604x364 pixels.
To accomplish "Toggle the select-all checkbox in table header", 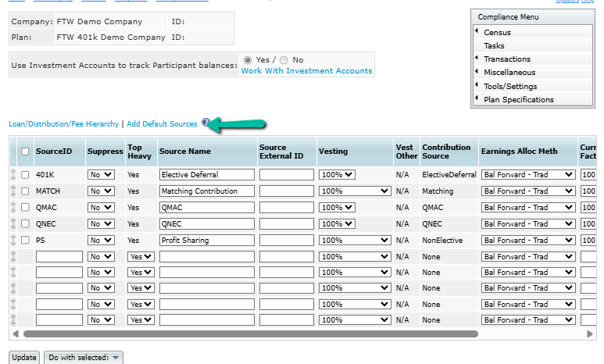I will (x=25, y=152).
